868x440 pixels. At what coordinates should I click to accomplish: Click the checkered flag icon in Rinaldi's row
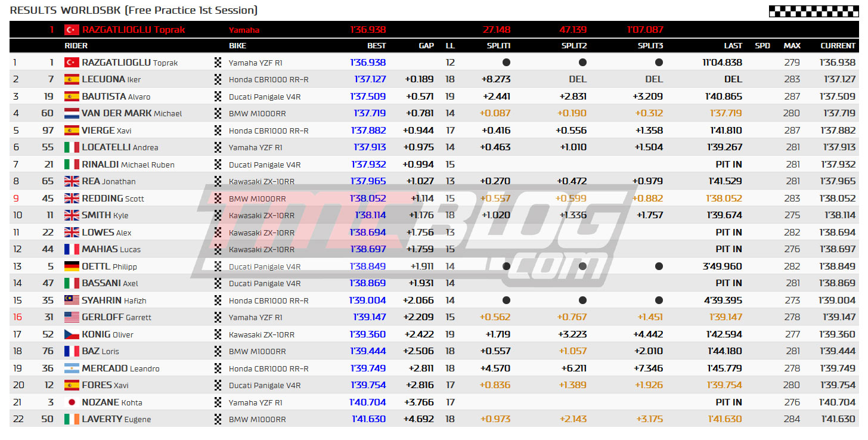pyautogui.click(x=218, y=165)
